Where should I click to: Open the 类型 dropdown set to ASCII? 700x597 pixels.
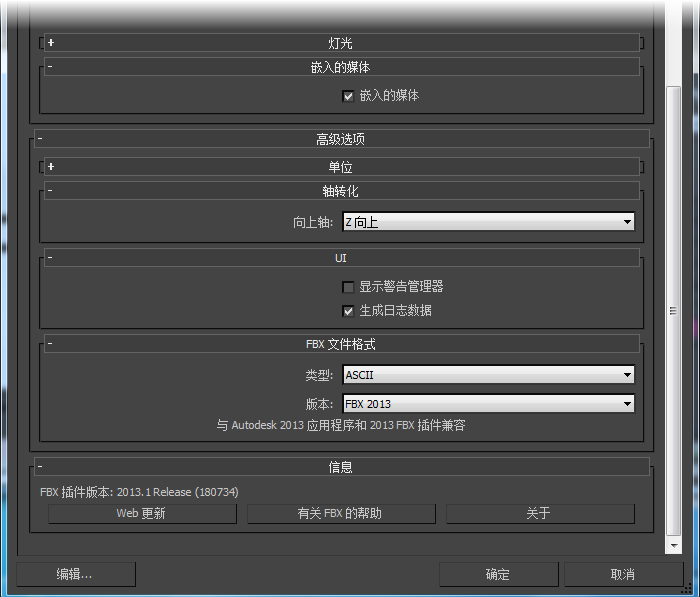coord(488,375)
